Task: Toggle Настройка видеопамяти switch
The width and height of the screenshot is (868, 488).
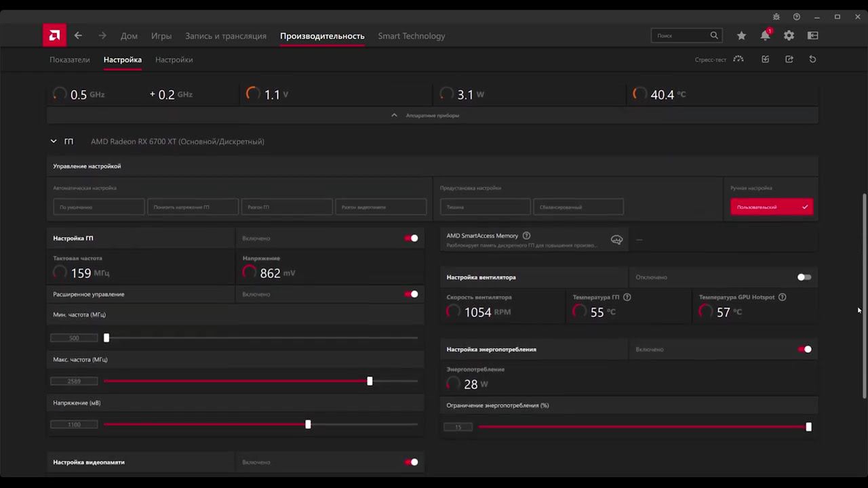Action: coord(411,462)
